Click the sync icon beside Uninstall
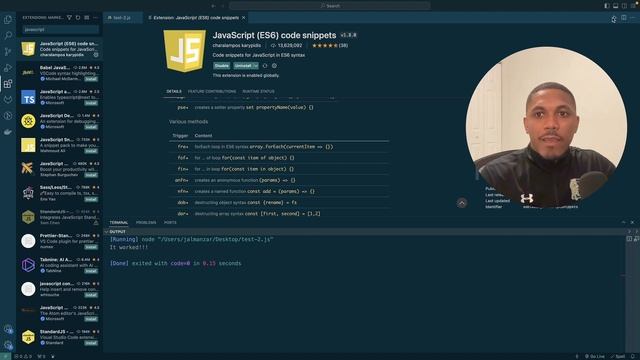Screen dimensions: 640x360 (265, 66)
